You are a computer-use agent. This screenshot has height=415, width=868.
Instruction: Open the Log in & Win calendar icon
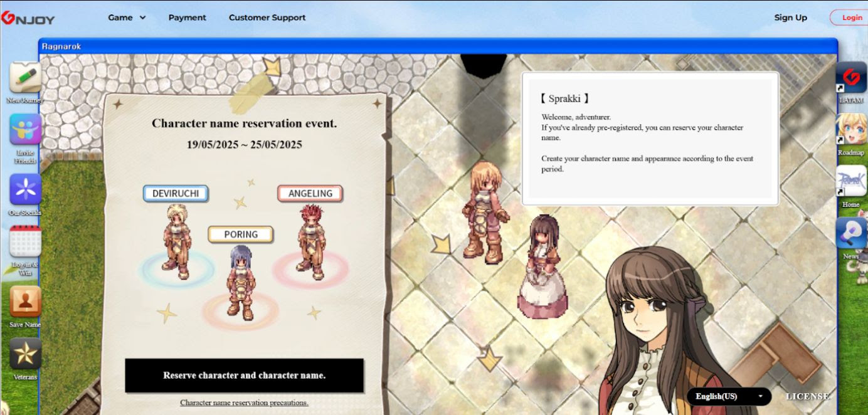pyautogui.click(x=25, y=241)
